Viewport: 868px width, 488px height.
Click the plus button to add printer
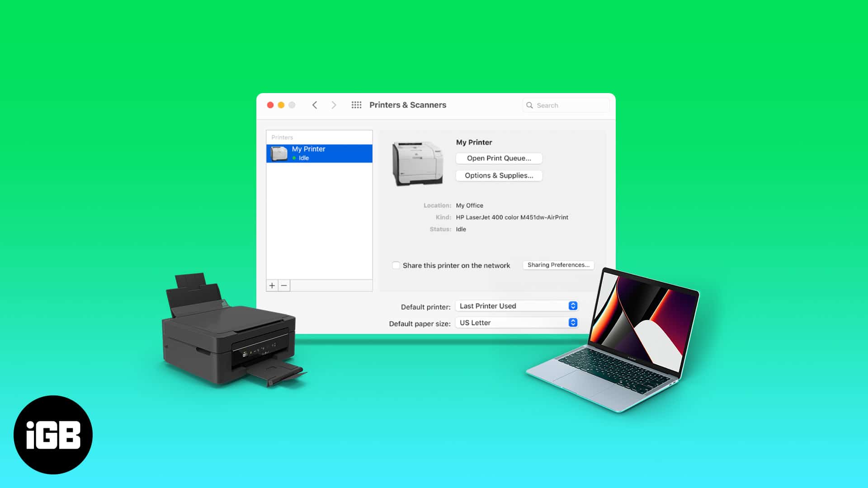pyautogui.click(x=273, y=286)
